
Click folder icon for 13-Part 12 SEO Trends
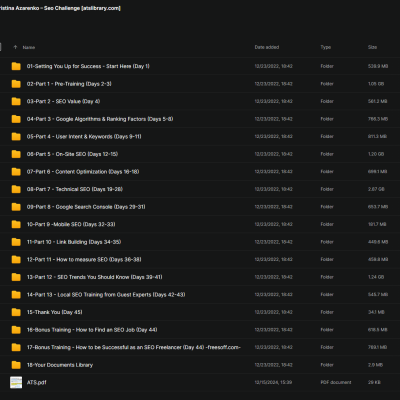[16, 277]
